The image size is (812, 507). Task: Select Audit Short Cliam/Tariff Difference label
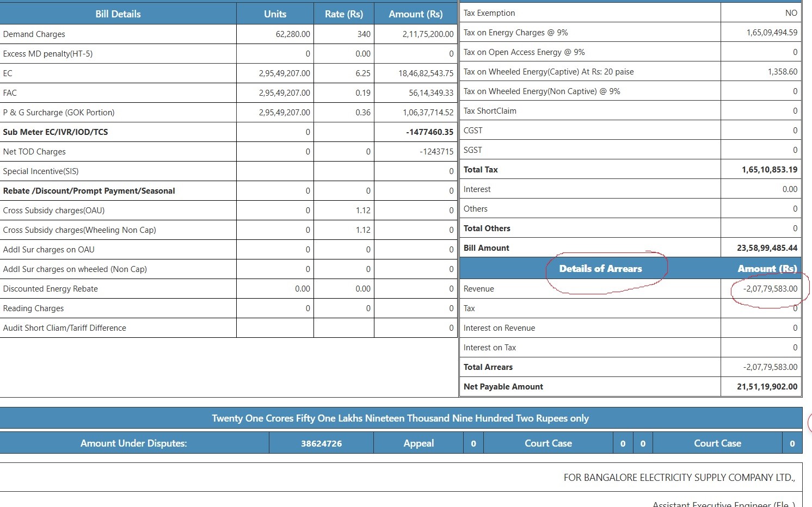(x=65, y=328)
